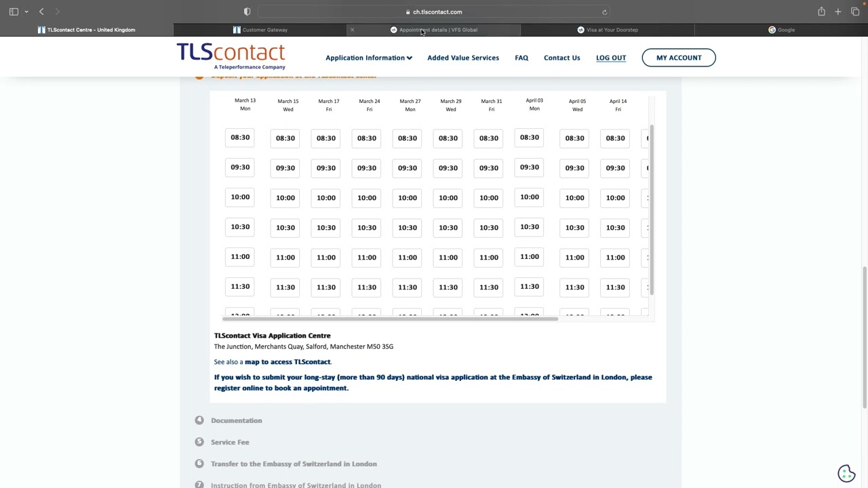
Task: Click the April 14 Fri column header
Action: point(618,105)
